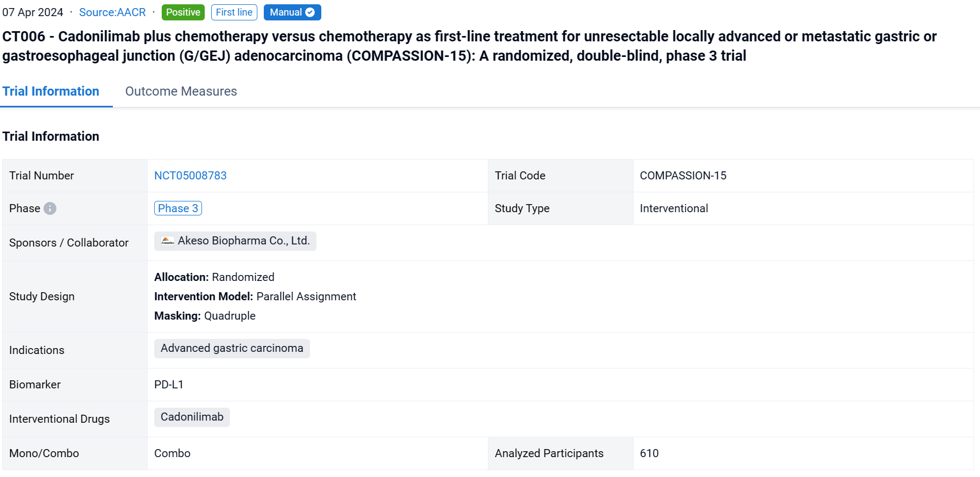Viewport: 980px width, 477px height.
Task: Click the Phase 3 tag
Action: point(178,208)
